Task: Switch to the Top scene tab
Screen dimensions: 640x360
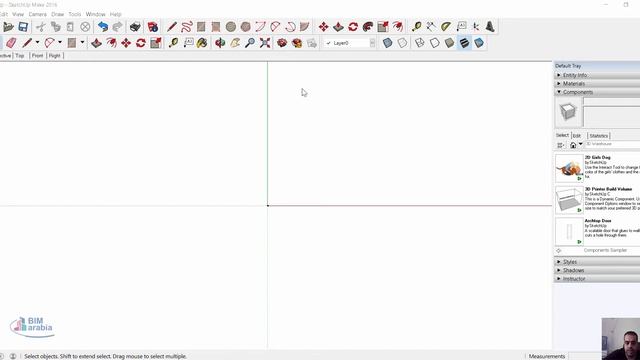Action: pos(20,56)
